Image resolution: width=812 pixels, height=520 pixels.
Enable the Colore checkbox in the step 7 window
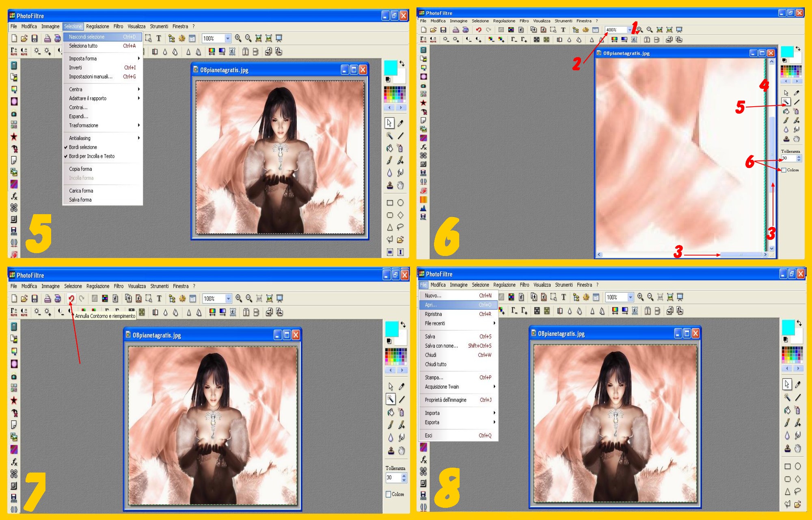[x=388, y=494]
